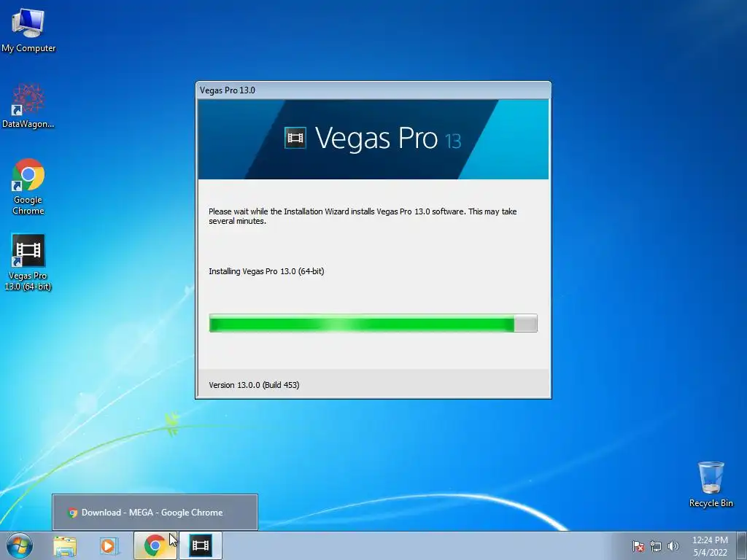Image resolution: width=747 pixels, height=560 pixels.
Task: Show calendar via taskbar clock 12:24 PM
Action: click(x=710, y=546)
